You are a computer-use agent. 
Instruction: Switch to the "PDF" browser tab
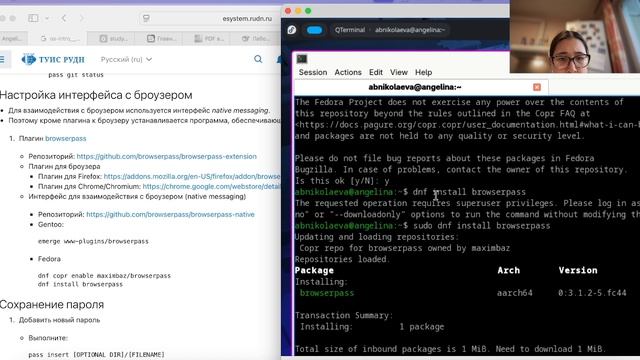coord(209,38)
